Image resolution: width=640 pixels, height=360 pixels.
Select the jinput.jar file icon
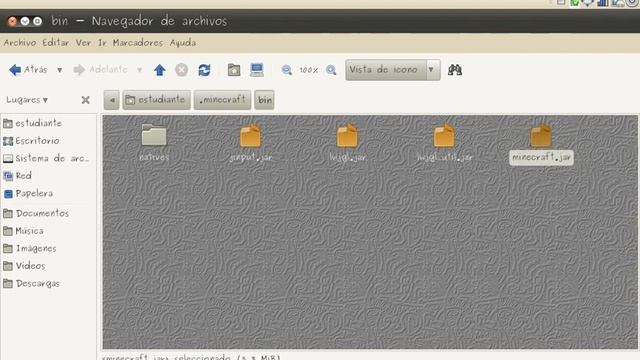(250, 135)
